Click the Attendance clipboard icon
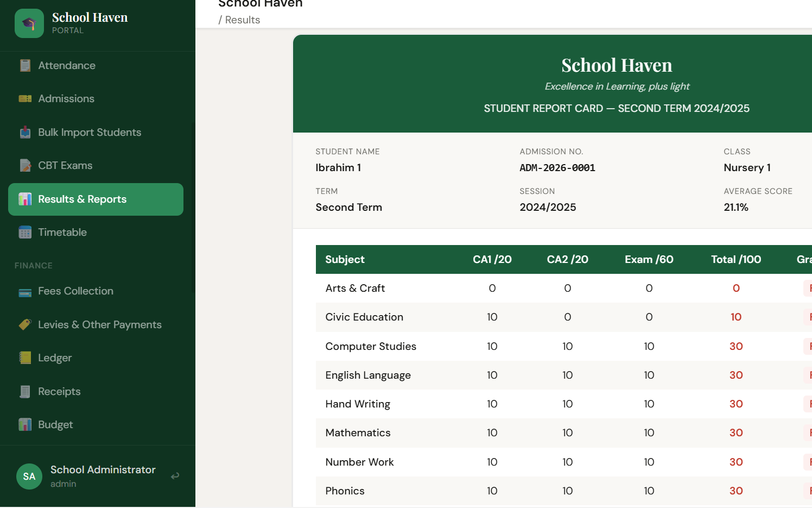The width and height of the screenshot is (812, 508). pos(25,66)
